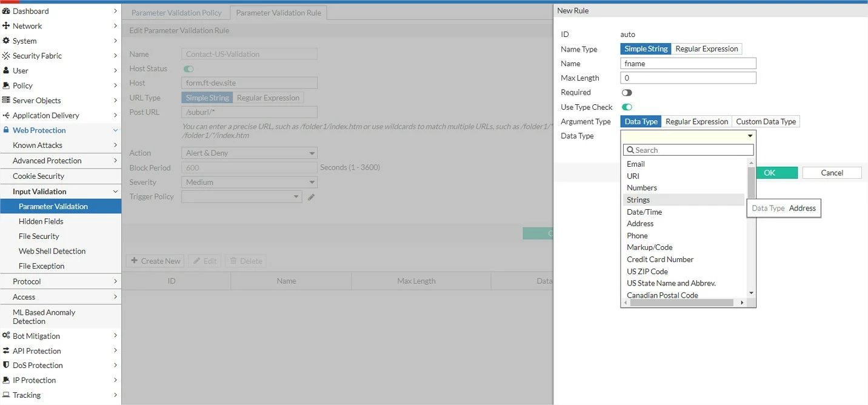Screen dimensions: 868x405
Task: Expand the Advanced Protection submenu
Action: click(61, 161)
